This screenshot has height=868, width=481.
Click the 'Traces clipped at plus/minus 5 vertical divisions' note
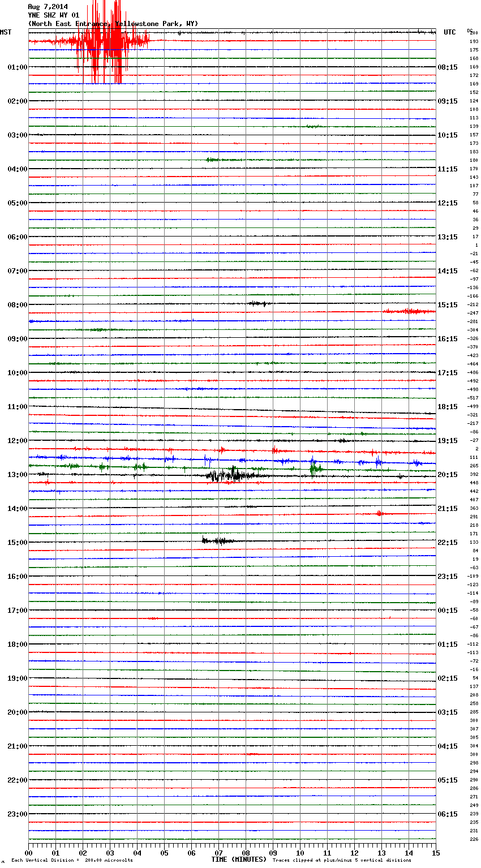(342, 861)
